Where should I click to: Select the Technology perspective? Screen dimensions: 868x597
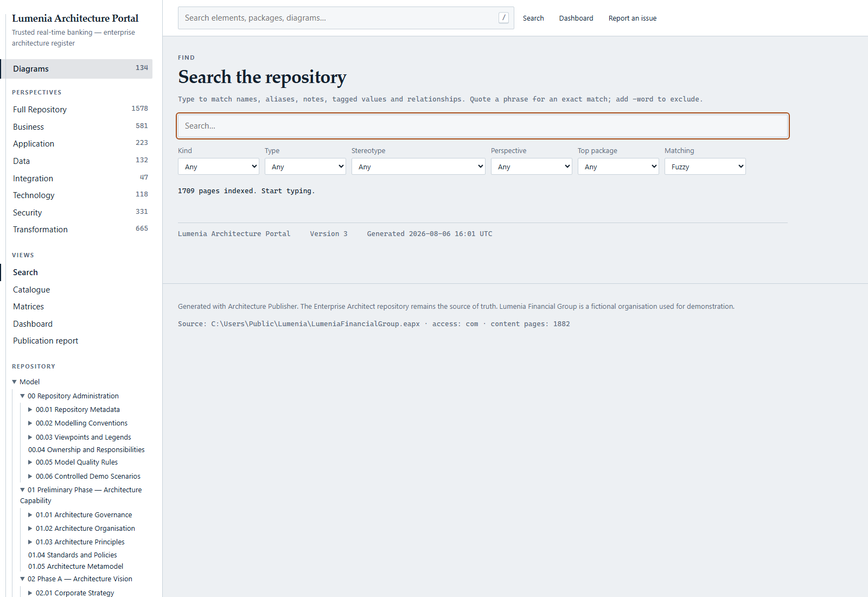(80, 195)
